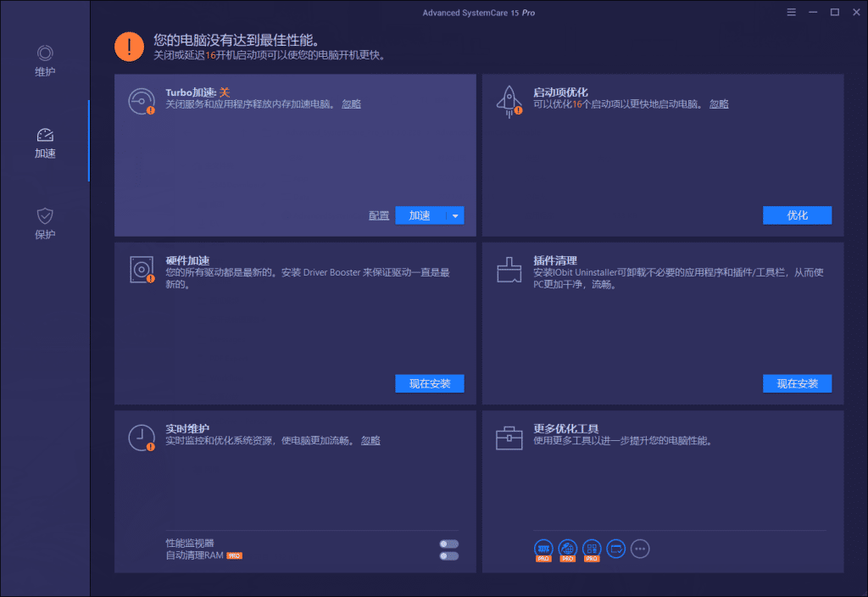This screenshot has height=597, width=868.
Task: Expand the 加速 button dropdown arrow
Action: click(455, 215)
